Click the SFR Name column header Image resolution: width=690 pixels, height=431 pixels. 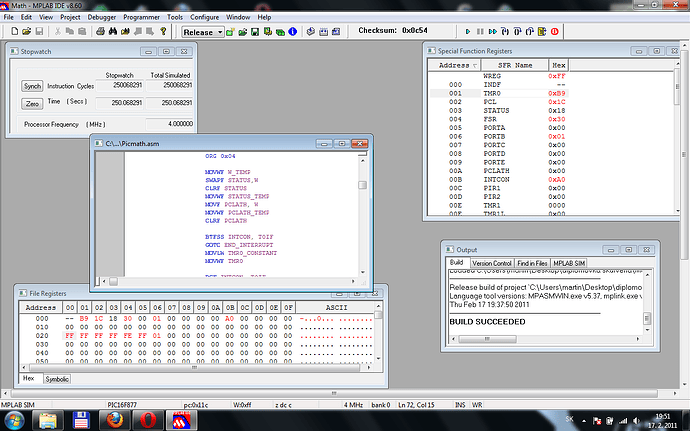pyautogui.click(x=515, y=65)
